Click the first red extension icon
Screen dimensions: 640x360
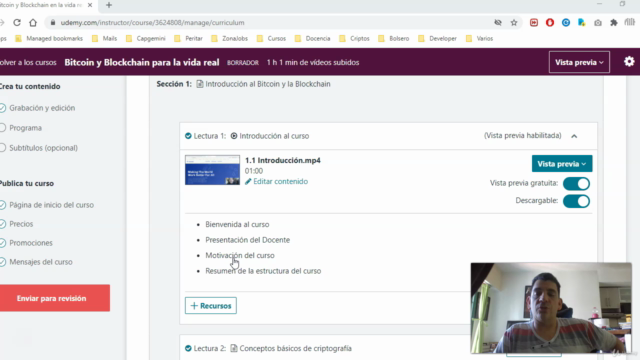coord(534,22)
